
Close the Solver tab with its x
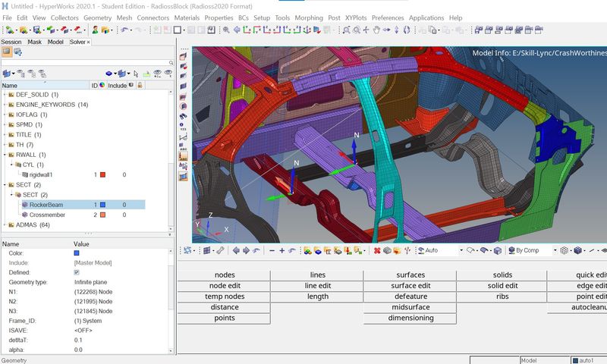click(x=88, y=42)
